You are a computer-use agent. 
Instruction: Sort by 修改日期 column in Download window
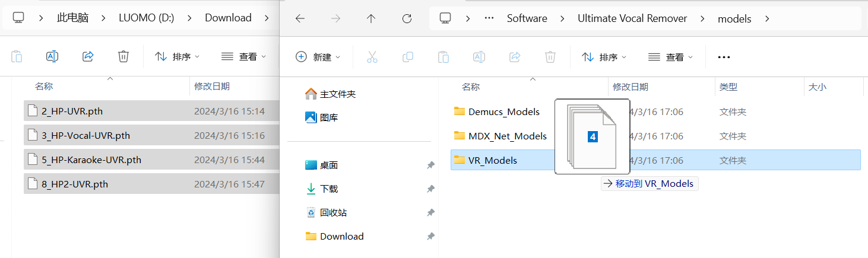(x=212, y=87)
